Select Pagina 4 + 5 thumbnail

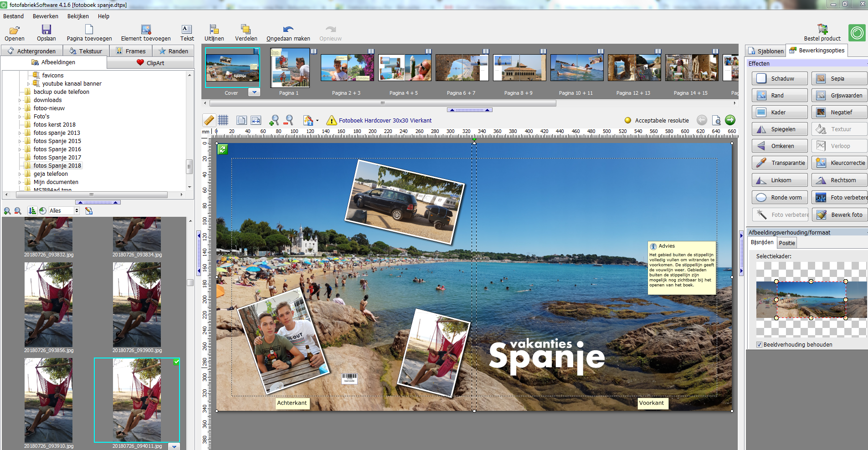coord(404,68)
